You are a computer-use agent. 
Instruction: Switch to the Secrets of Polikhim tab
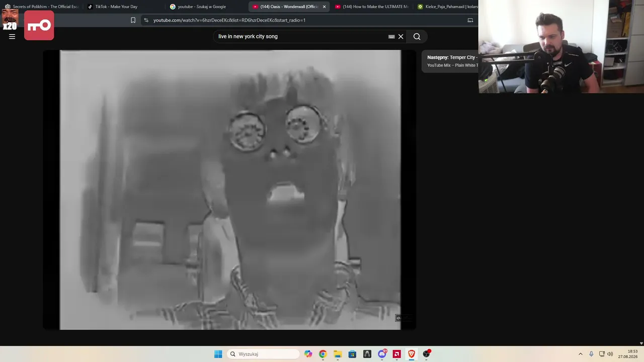coord(41,7)
